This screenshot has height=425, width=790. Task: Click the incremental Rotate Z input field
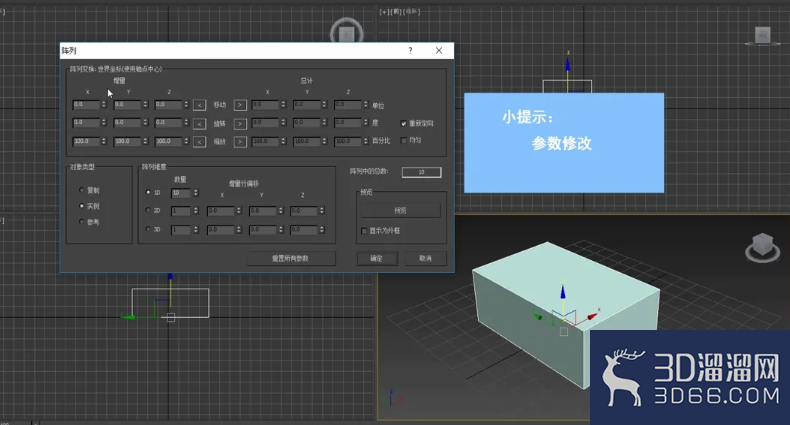point(168,123)
